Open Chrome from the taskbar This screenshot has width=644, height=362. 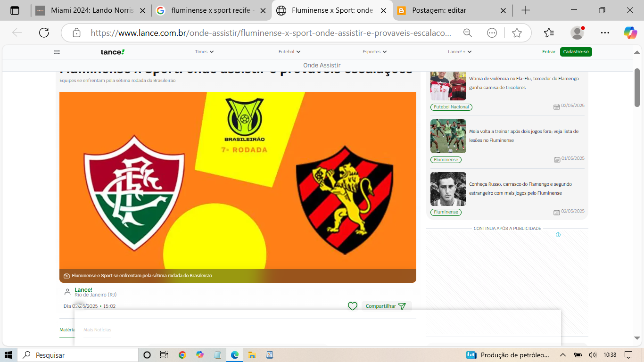pyautogui.click(x=182, y=355)
